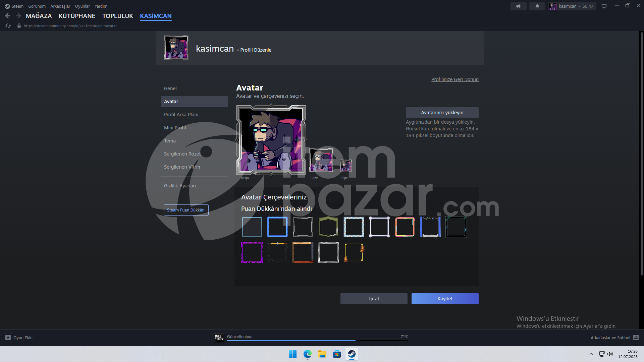This screenshot has width=644, height=362.
Task: Go to the MAĞAZA tab
Action: pyautogui.click(x=39, y=16)
